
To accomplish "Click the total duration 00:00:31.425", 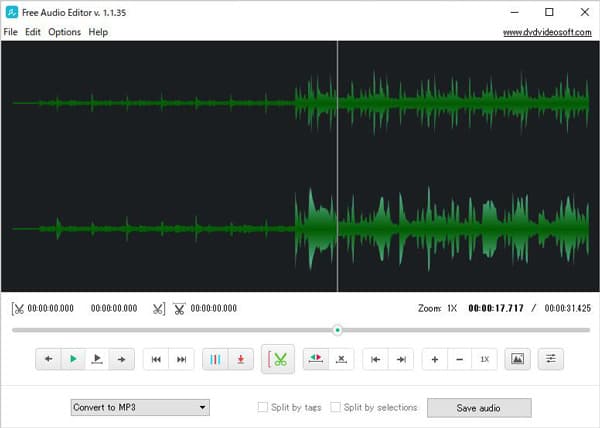I will point(568,308).
